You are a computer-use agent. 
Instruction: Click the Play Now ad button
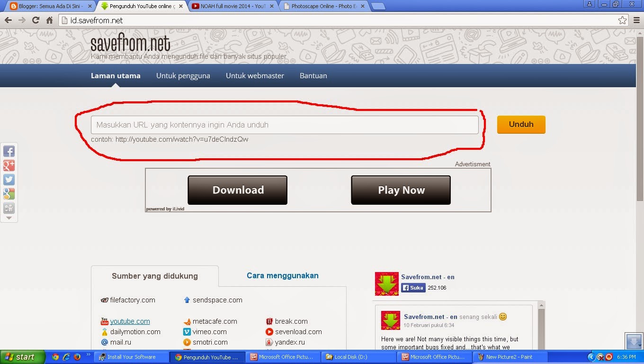tap(401, 190)
